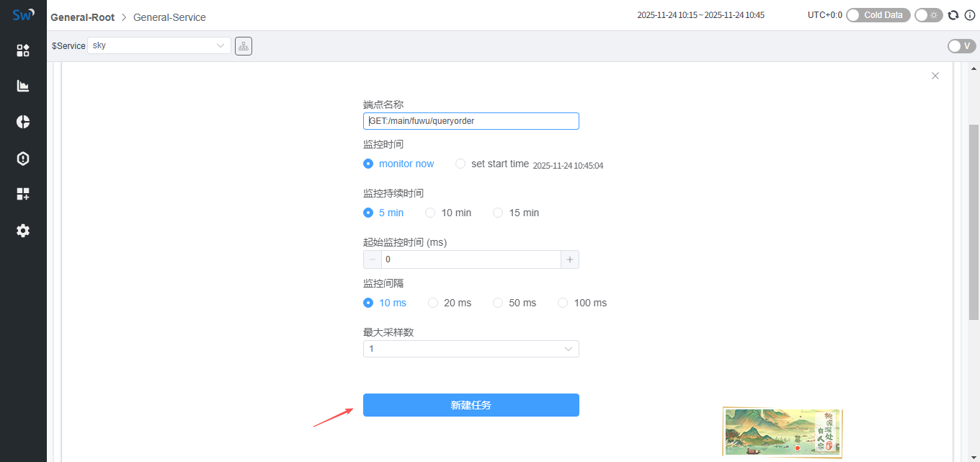
Task: Select the 50 ms monitoring interval
Action: pos(498,303)
